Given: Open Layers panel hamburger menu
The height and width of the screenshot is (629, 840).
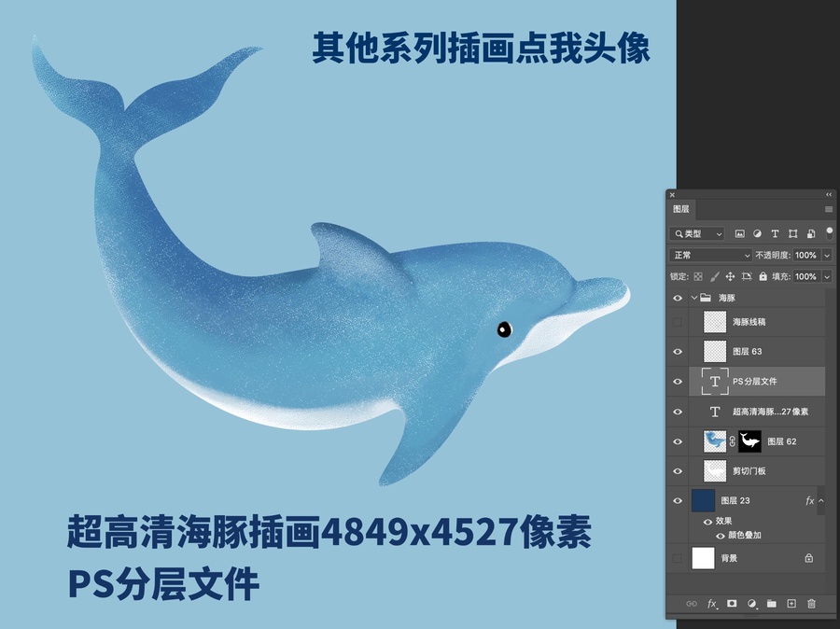Looking at the screenshot, I should [829, 209].
